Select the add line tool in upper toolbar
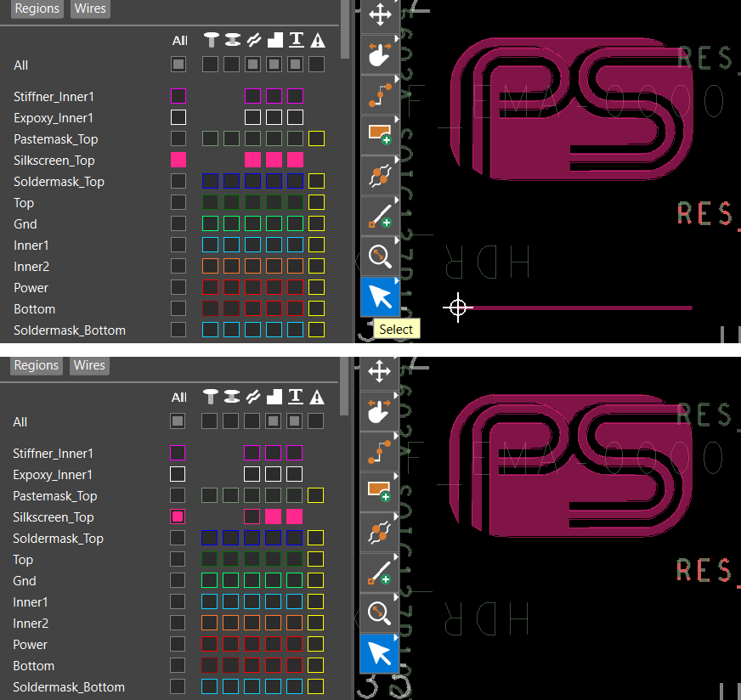The height and width of the screenshot is (700, 741). click(x=379, y=215)
